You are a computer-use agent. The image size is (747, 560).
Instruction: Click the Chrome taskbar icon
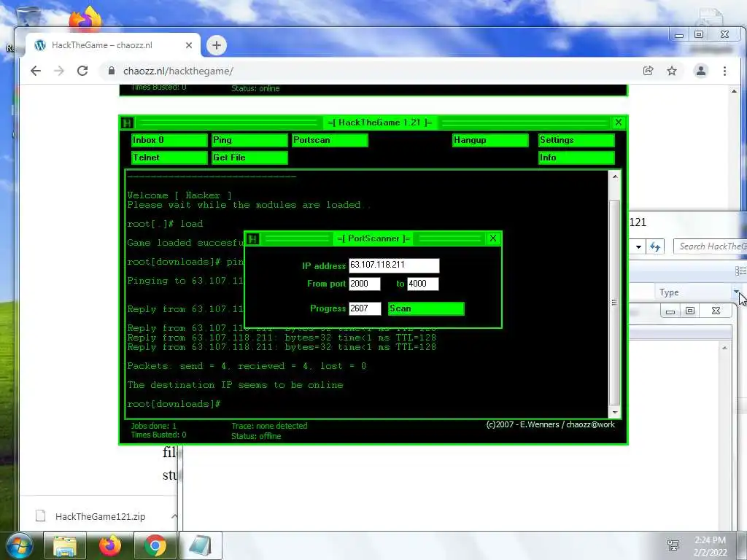155,545
